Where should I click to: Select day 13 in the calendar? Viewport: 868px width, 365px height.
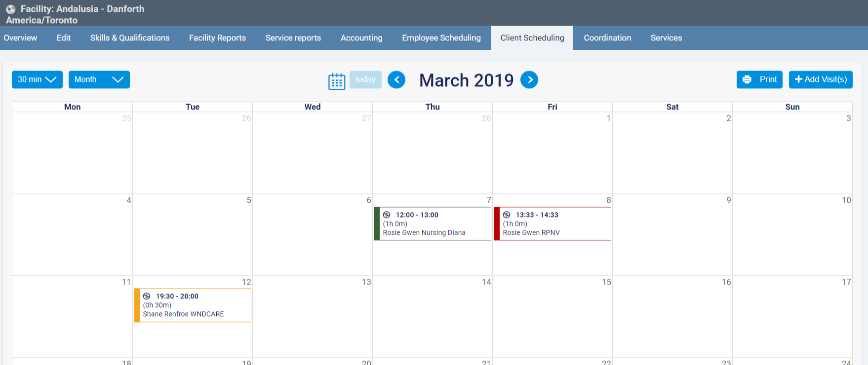(366, 282)
